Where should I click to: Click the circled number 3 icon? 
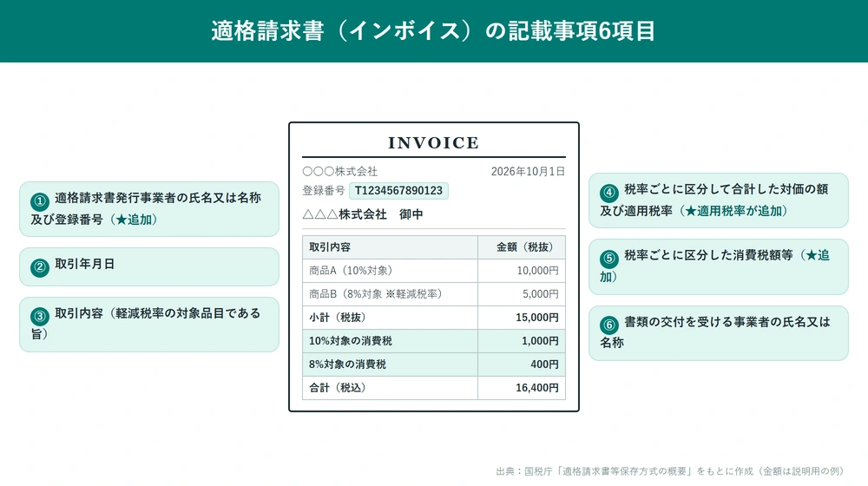coord(40,317)
